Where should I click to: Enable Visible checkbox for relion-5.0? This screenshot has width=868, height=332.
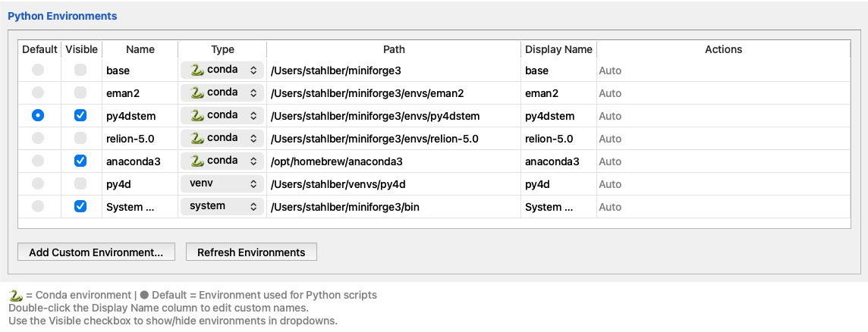[x=80, y=138]
